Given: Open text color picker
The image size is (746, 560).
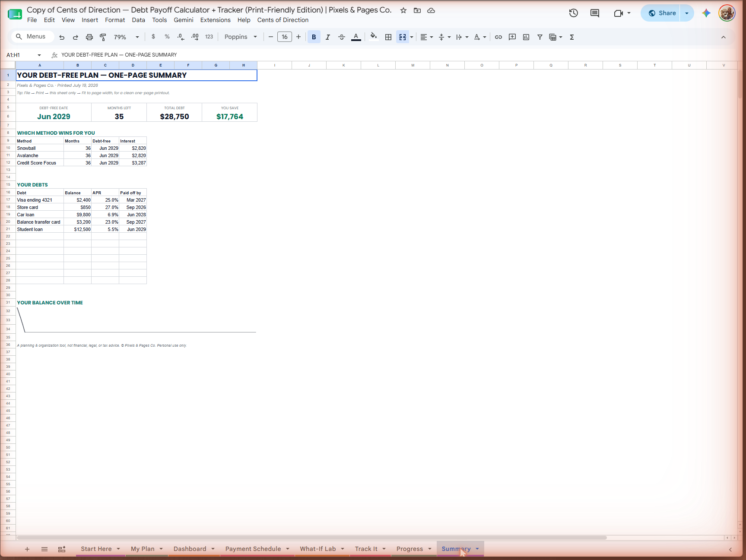Looking at the screenshot, I should click(356, 37).
